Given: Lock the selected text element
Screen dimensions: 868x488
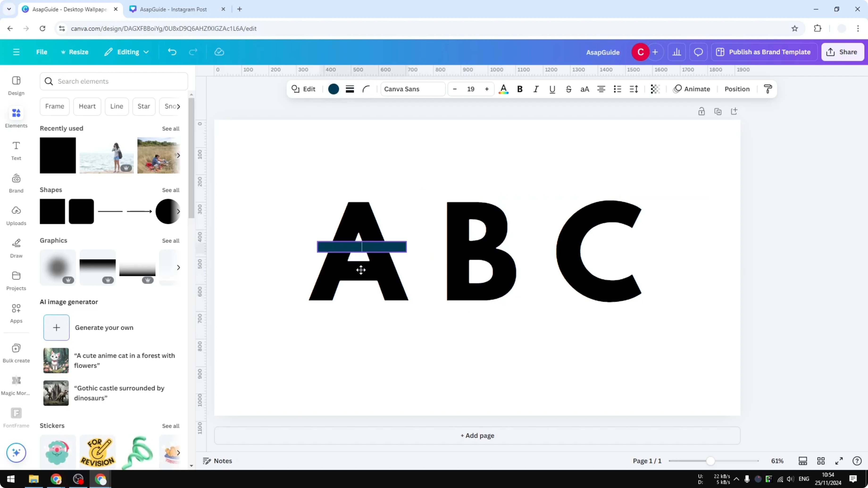Looking at the screenshot, I should pos(702,111).
